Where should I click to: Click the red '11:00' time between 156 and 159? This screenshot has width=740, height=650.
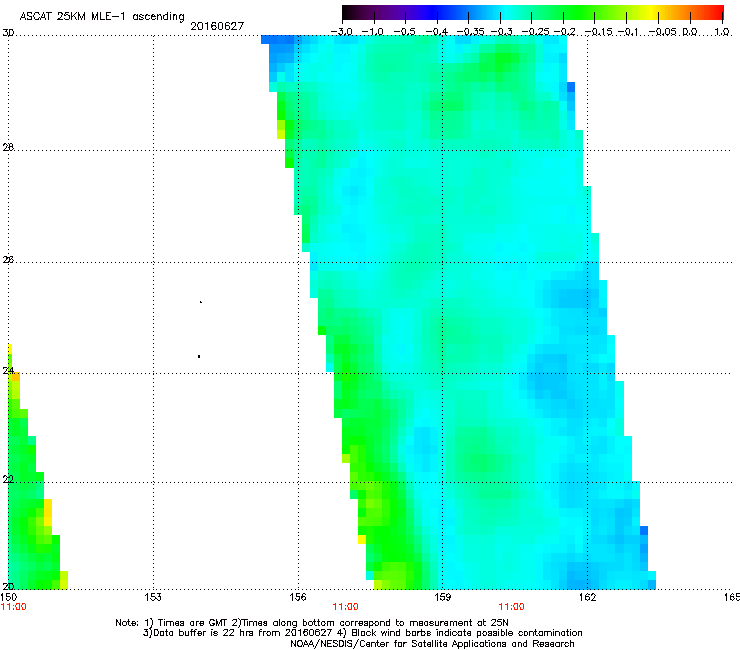[x=345, y=607]
